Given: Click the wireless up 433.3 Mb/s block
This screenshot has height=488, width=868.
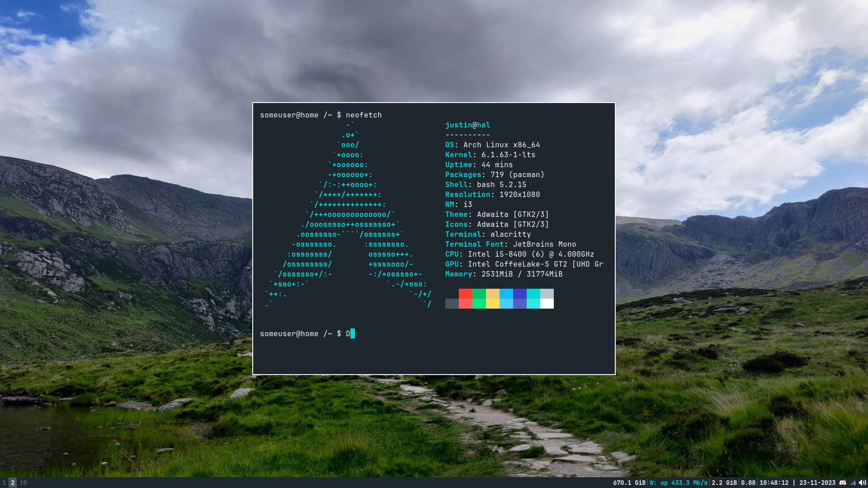Looking at the screenshot, I should [x=678, y=483].
